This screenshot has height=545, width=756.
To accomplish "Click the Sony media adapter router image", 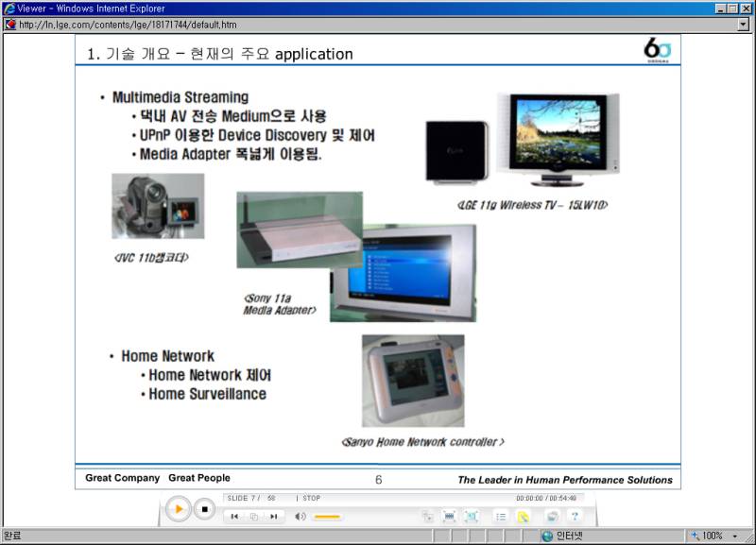I will [300, 230].
